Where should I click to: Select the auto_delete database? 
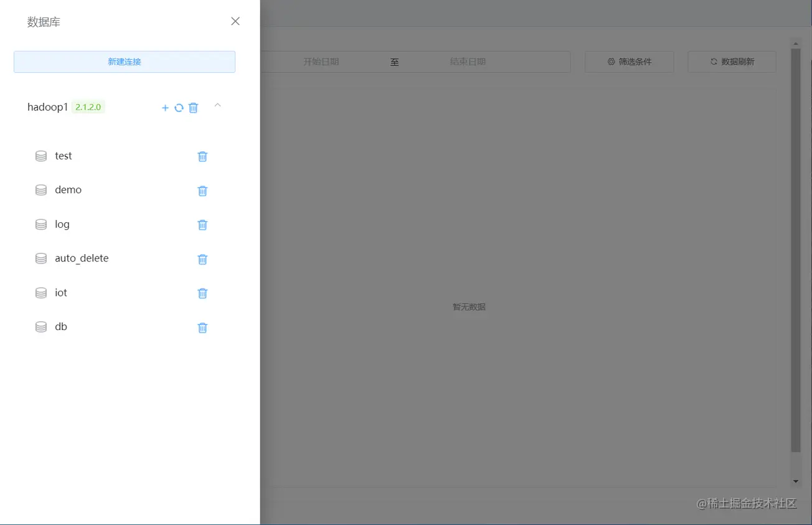click(x=82, y=258)
